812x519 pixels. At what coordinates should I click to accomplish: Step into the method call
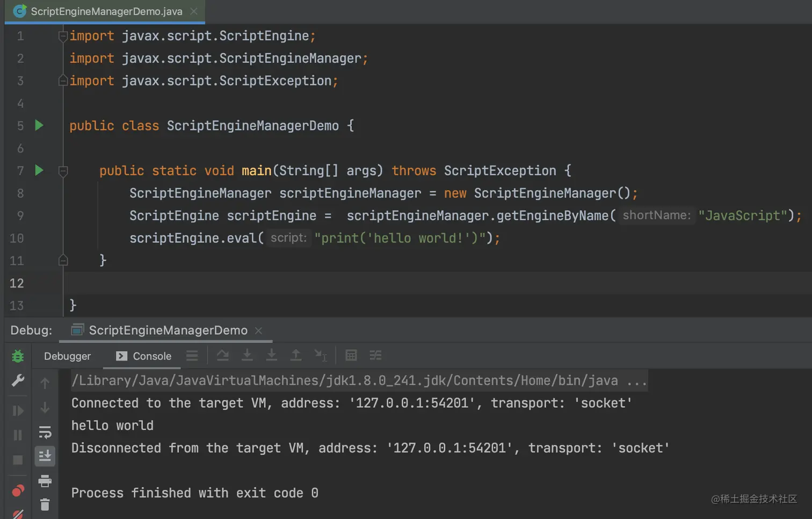pos(247,355)
